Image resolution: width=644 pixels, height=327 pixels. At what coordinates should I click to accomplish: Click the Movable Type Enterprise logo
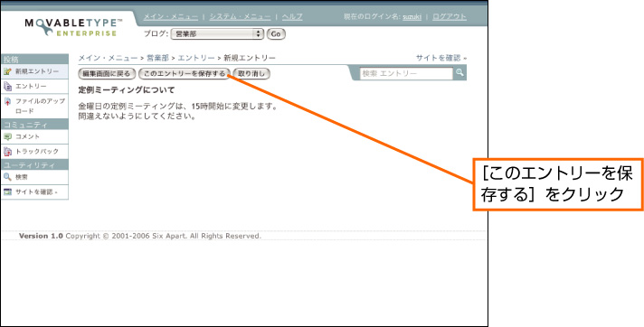(x=73, y=27)
